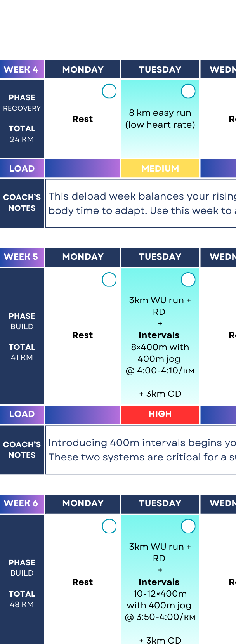Check off Week 4 Monday rest day circle
The width and height of the screenshot is (236, 644).
coord(109,91)
